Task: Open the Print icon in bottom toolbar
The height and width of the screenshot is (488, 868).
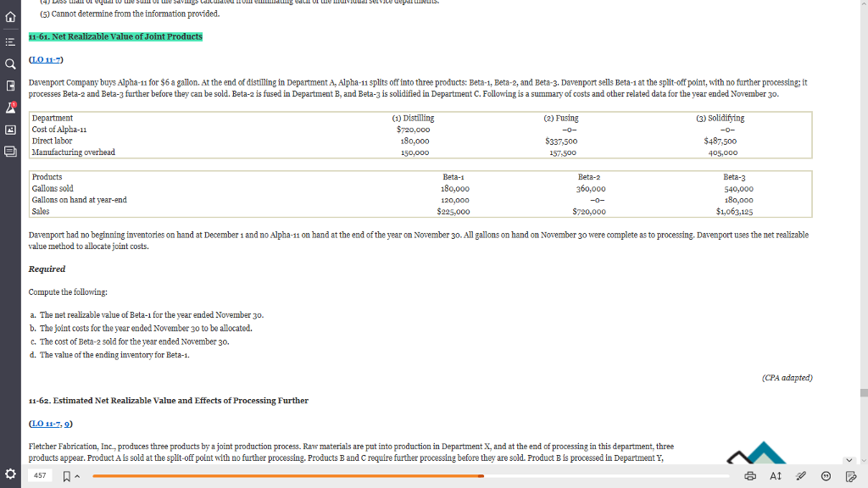Action: 750,477
